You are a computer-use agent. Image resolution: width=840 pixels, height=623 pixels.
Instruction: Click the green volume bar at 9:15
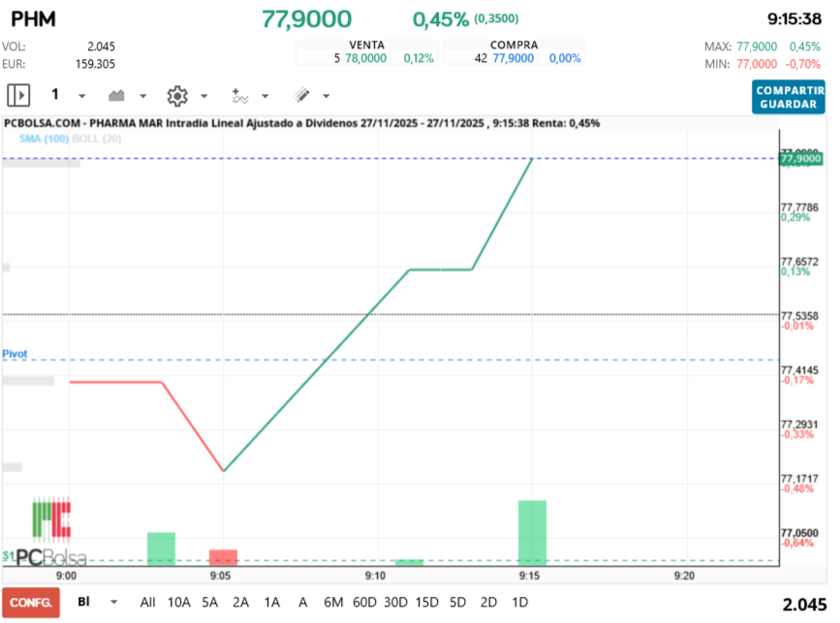point(532,532)
